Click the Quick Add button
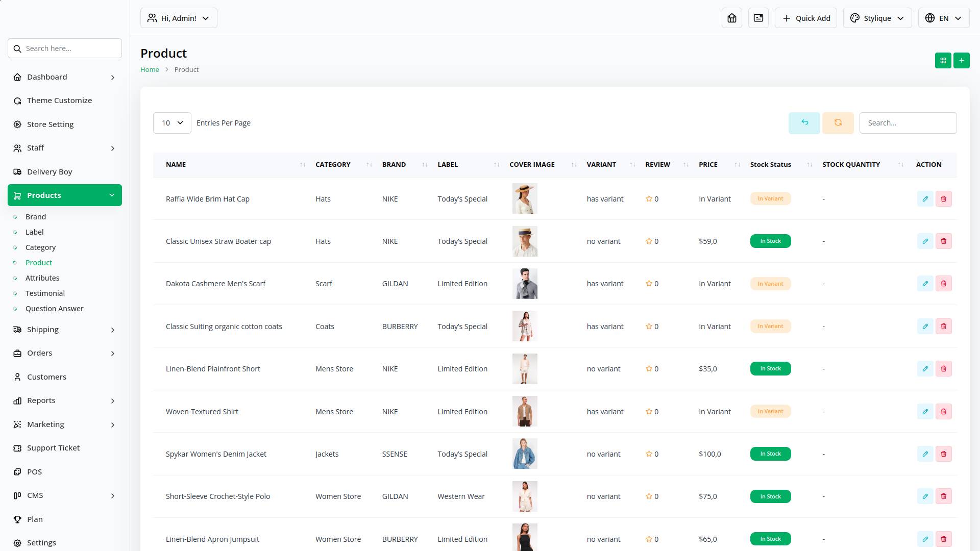 click(805, 18)
